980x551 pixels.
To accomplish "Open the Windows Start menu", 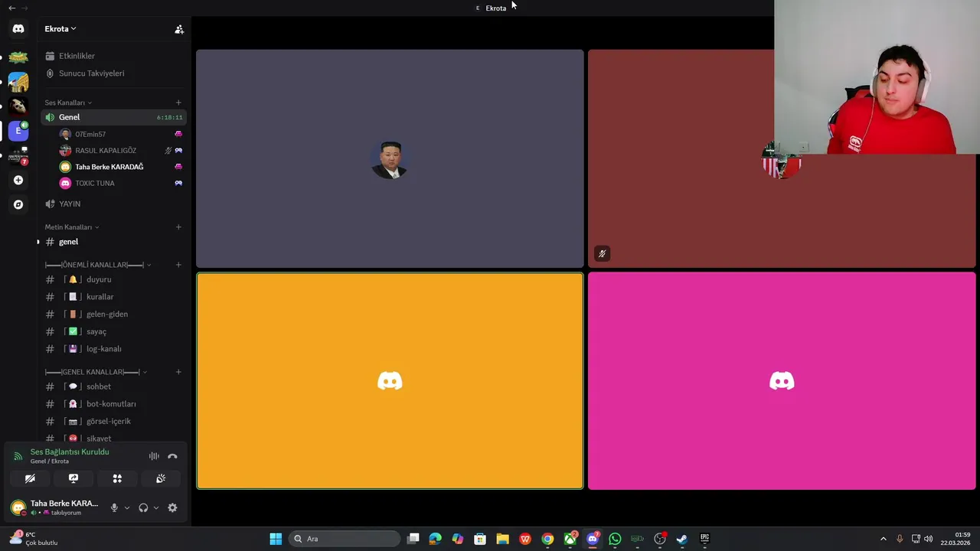I will coord(276,539).
